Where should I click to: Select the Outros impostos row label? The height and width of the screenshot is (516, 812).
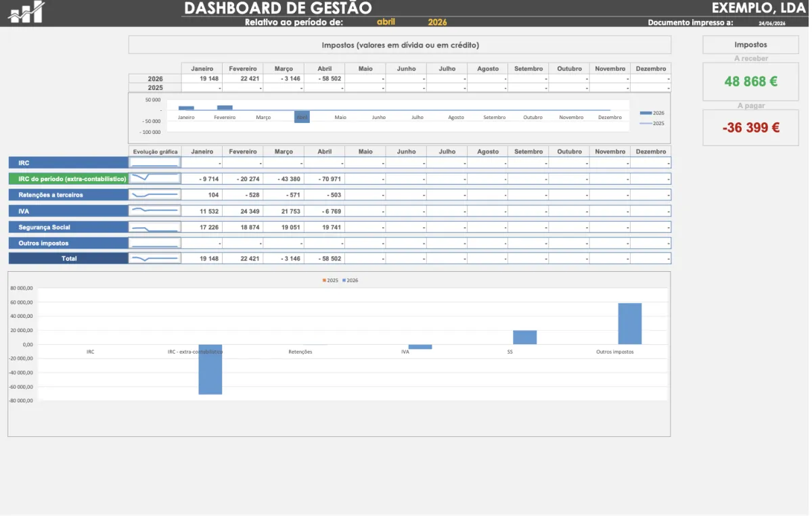pos(68,243)
